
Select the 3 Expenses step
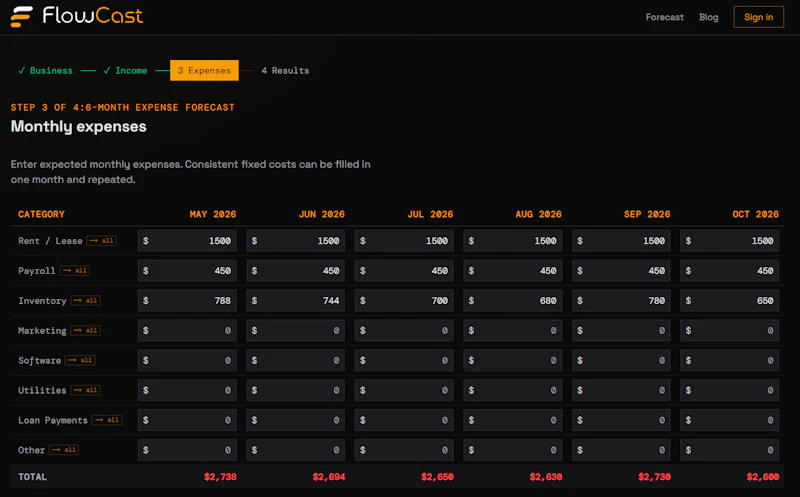coord(204,70)
